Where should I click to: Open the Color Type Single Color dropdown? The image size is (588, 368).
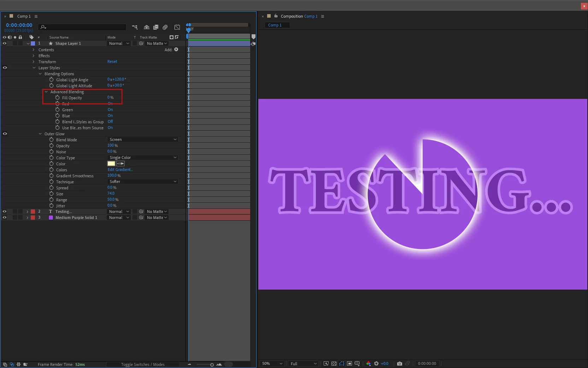pyautogui.click(x=142, y=158)
